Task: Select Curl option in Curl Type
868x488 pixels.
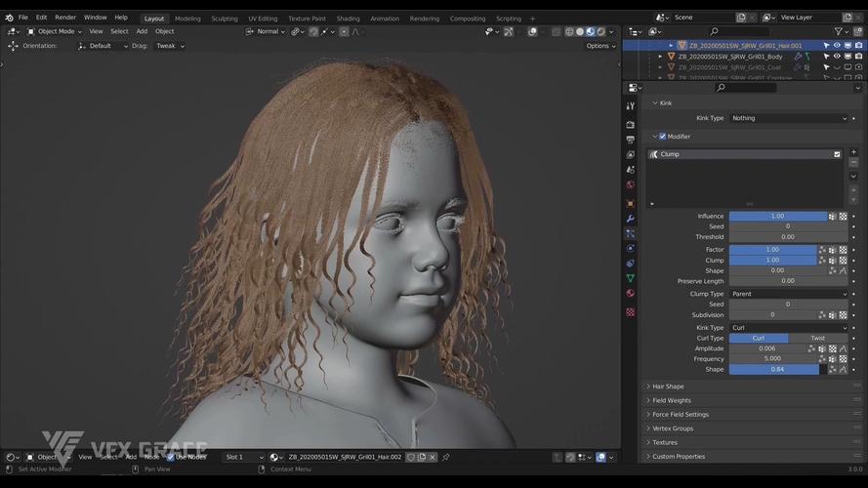Action: point(759,338)
